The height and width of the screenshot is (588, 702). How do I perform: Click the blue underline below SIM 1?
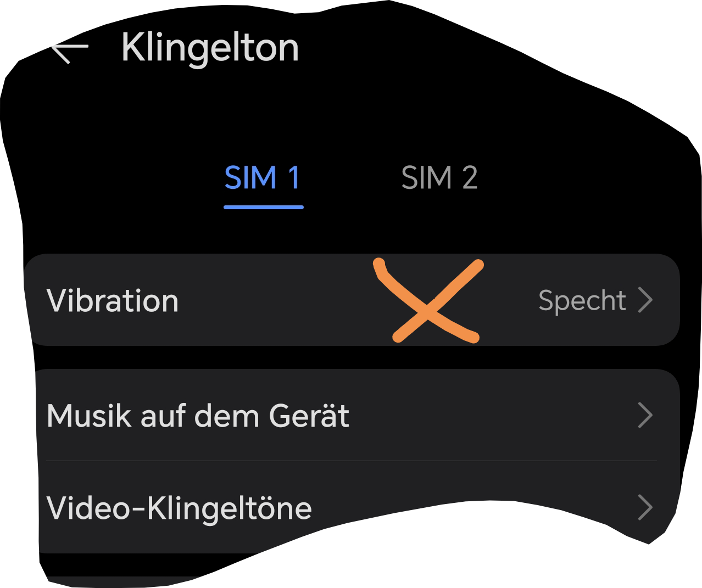[x=263, y=207]
